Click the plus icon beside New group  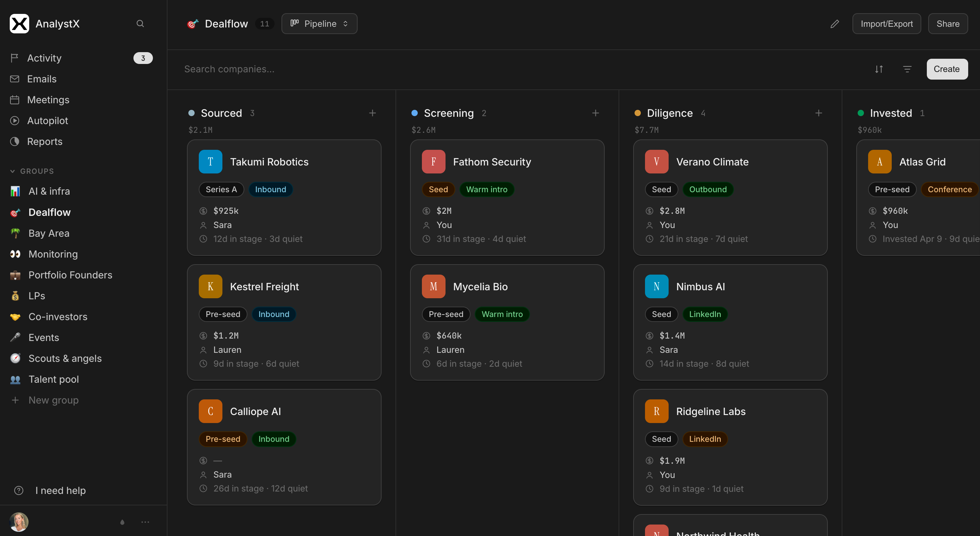(15, 400)
